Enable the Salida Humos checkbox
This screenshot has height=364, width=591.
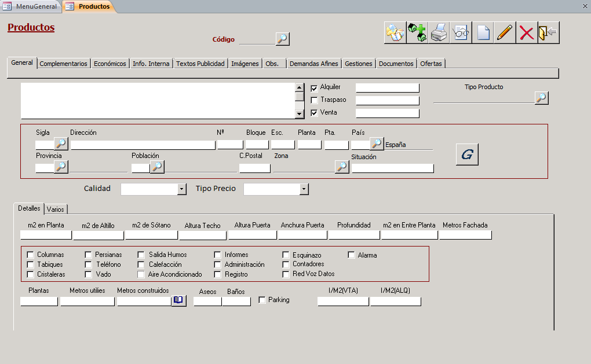tap(141, 255)
